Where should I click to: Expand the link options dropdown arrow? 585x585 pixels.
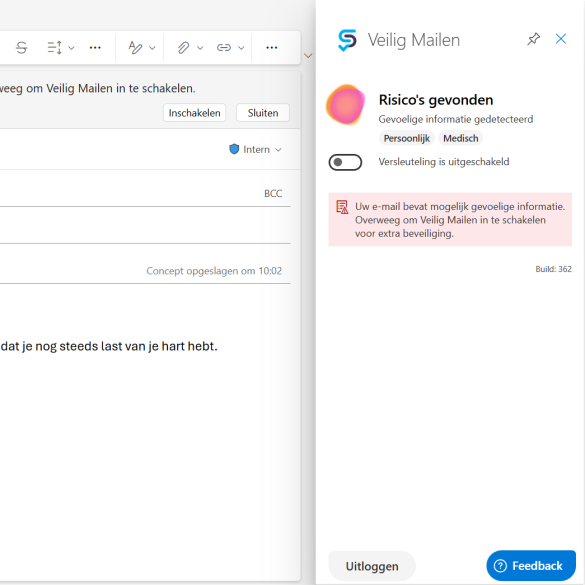pyautogui.click(x=241, y=48)
